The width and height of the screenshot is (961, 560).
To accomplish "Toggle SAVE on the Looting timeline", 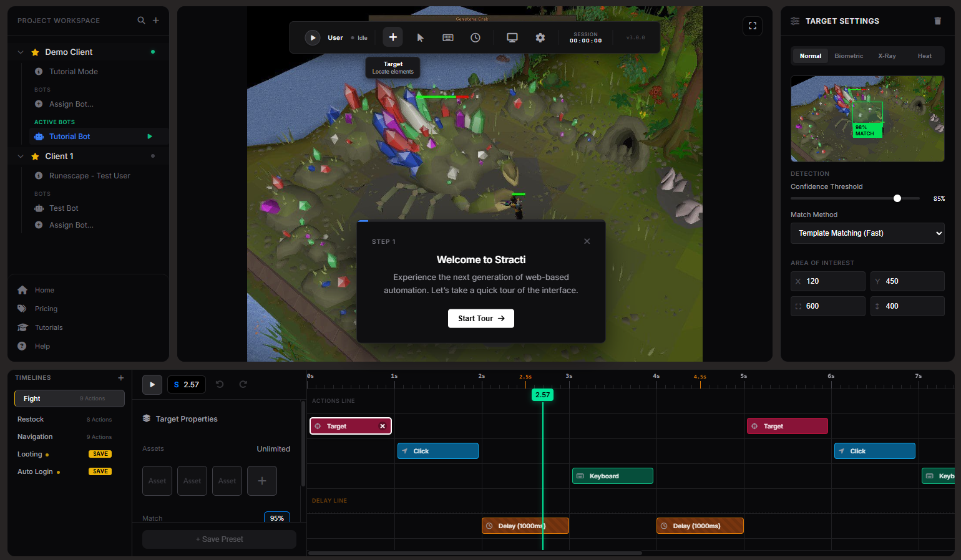I will click(100, 454).
